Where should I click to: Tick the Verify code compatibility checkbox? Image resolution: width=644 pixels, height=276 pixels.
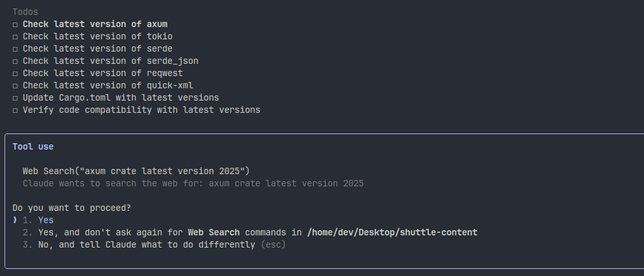pyautogui.click(x=15, y=110)
